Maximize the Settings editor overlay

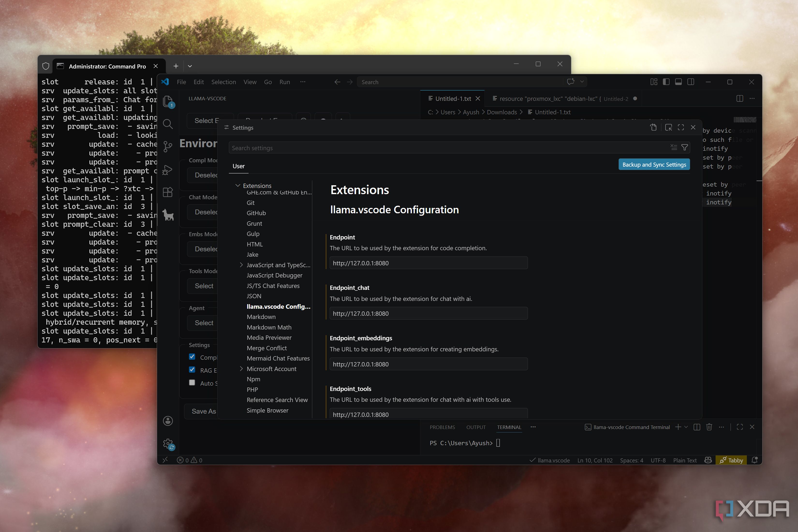point(681,127)
